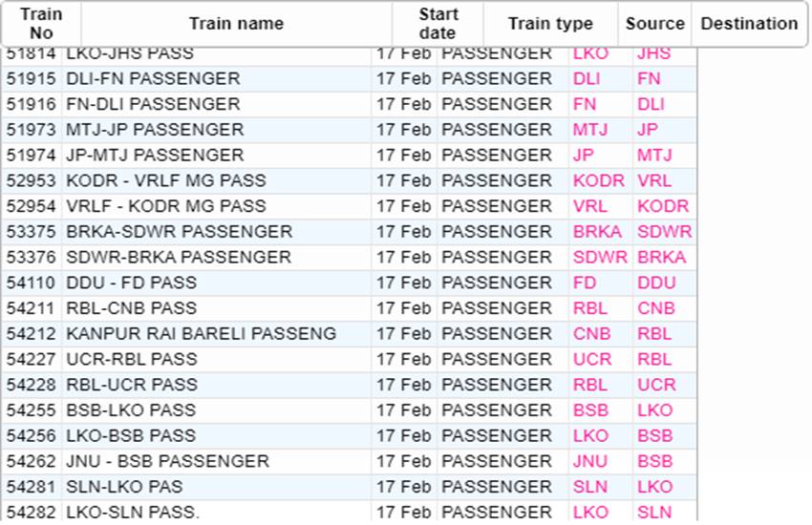Open CNB source link for train 54212
812x525 pixels.
click(591, 334)
